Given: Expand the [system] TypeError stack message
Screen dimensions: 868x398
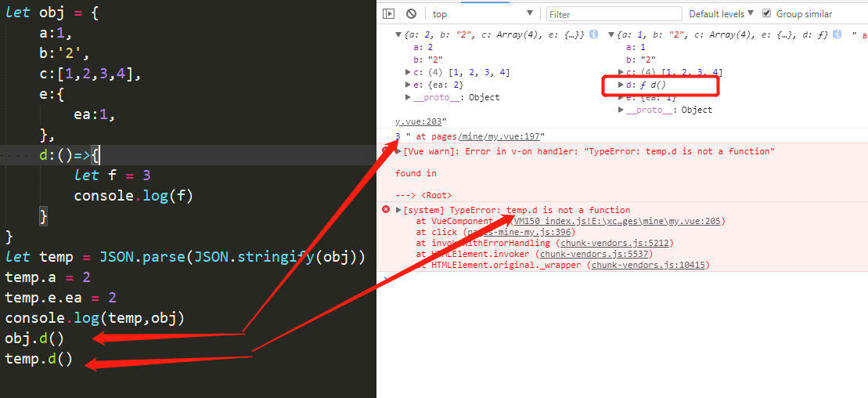Looking at the screenshot, I should 399,210.
